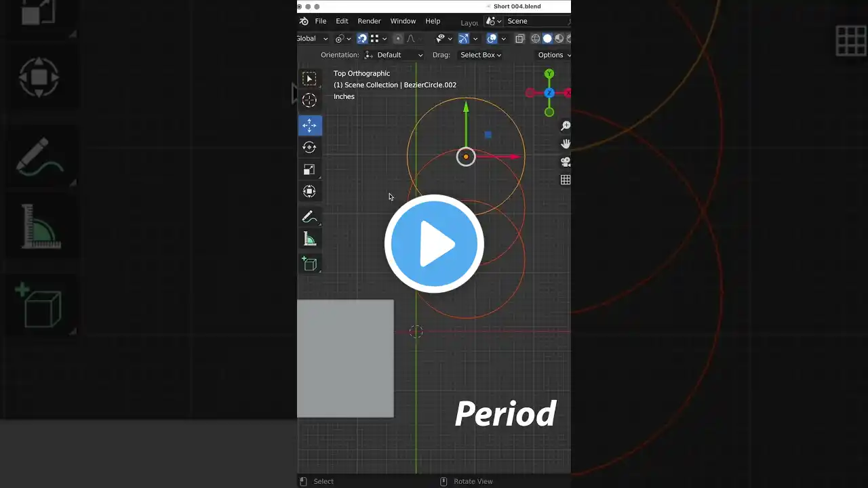868x488 pixels.
Task: Open the Window menu
Action: pyautogui.click(x=403, y=21)
